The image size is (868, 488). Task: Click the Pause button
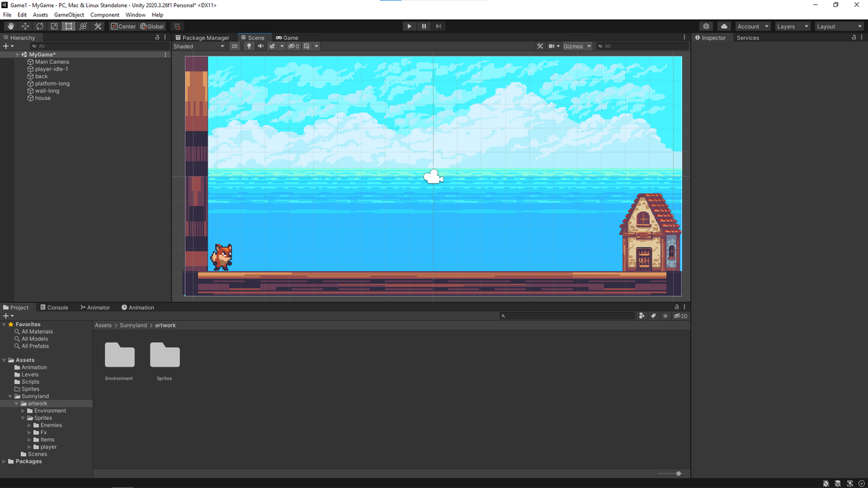point(424,26)
